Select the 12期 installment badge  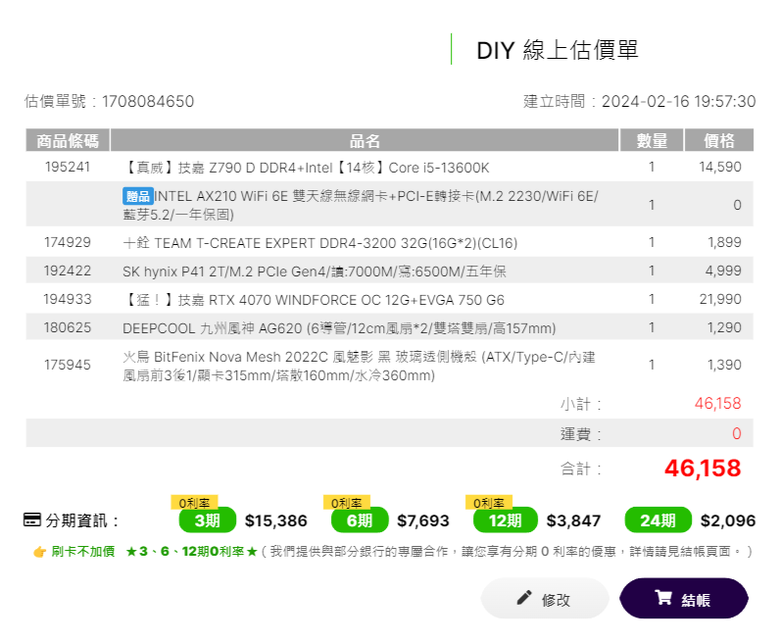pos(505,520)
